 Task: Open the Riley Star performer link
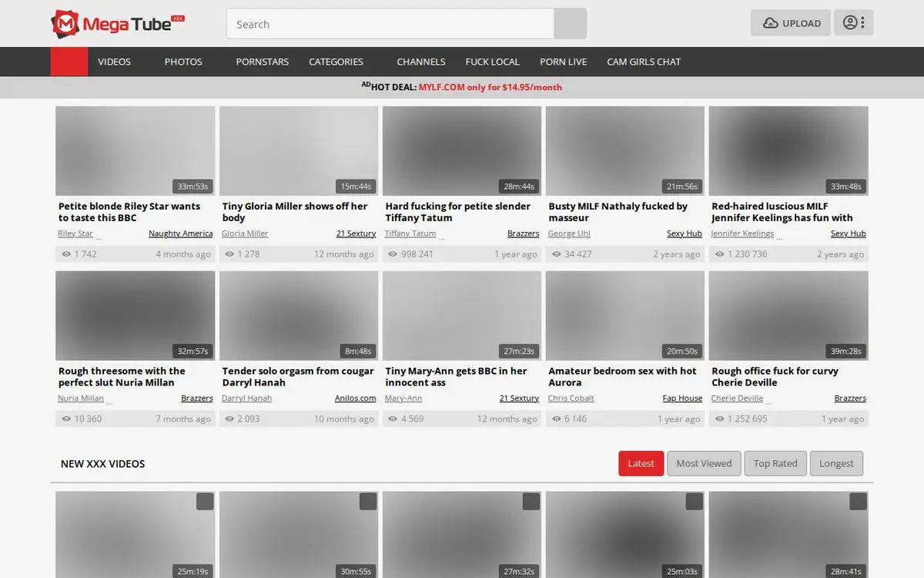pyautogui.click(x=75, y=234)
